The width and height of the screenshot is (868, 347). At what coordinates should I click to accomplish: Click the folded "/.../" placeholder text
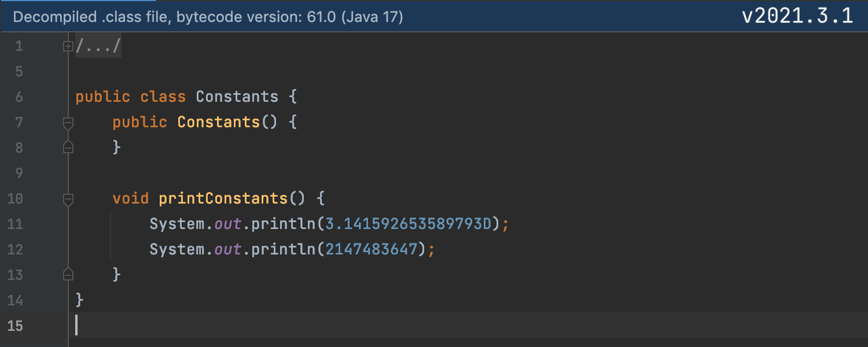(98, 46)
